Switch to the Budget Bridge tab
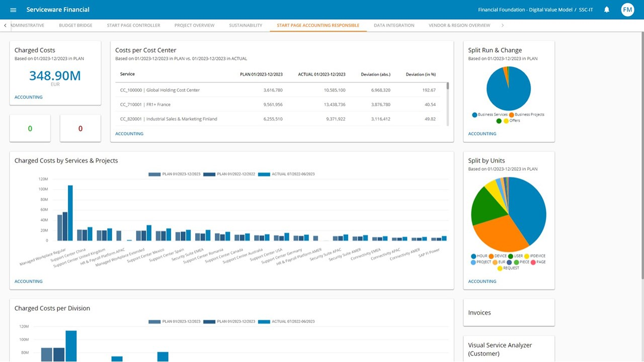The height and width of the screenshot is (362, 644). pos(75,25)
